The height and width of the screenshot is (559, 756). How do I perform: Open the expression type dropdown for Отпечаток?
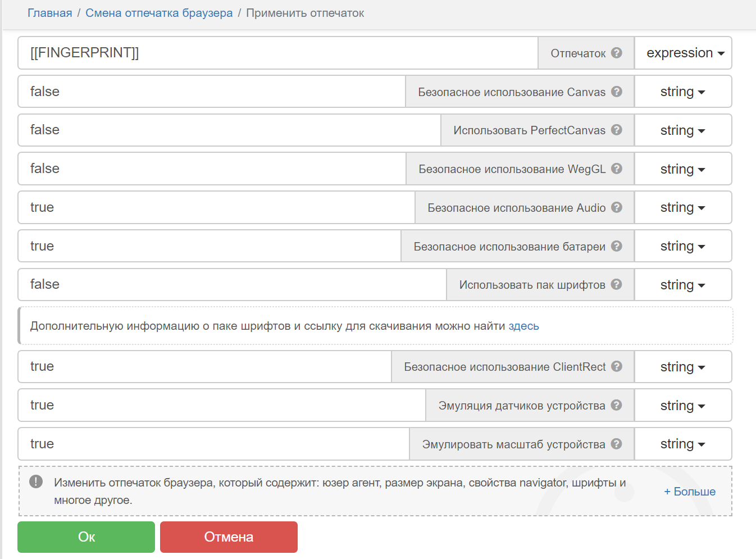coord(684,53)
